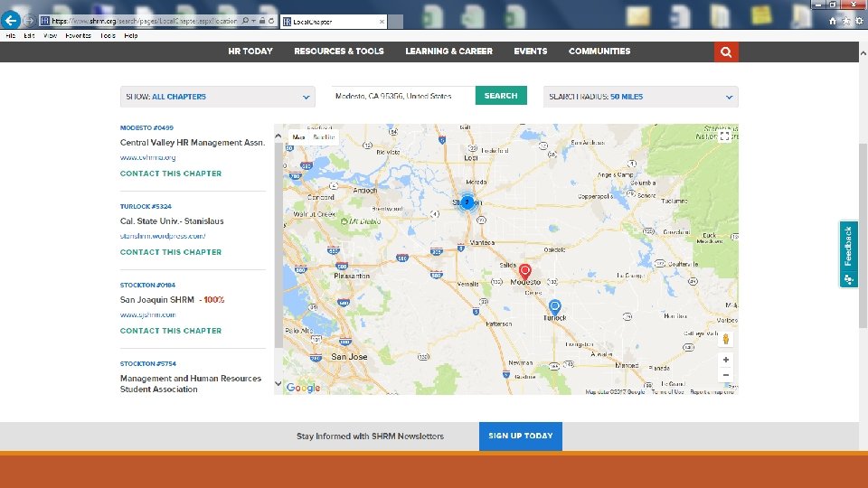Click the browser refresh icon in address bar

coord(271,21)
